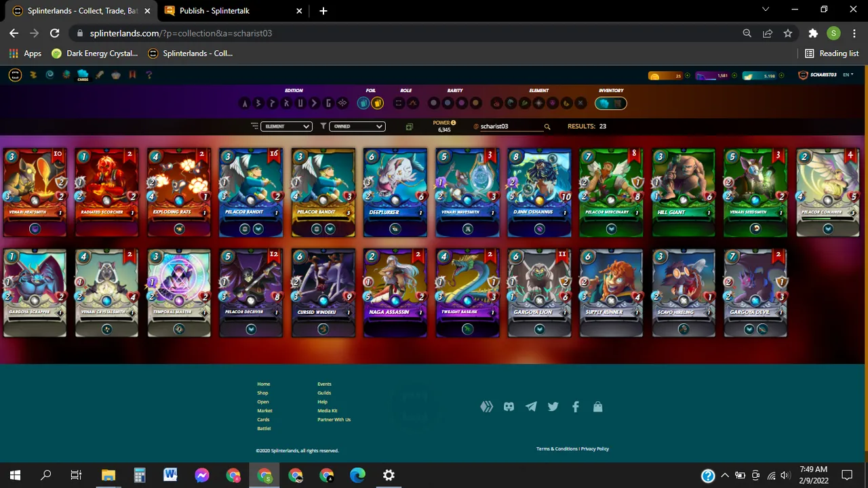Screen dimensions: 868x488
Task: Open a new browser tab
Action: [x=323, y=11]
